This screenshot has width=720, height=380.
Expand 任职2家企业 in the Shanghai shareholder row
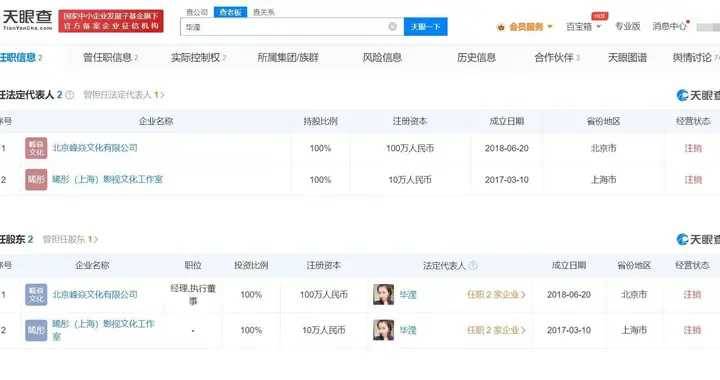[496, 330]
